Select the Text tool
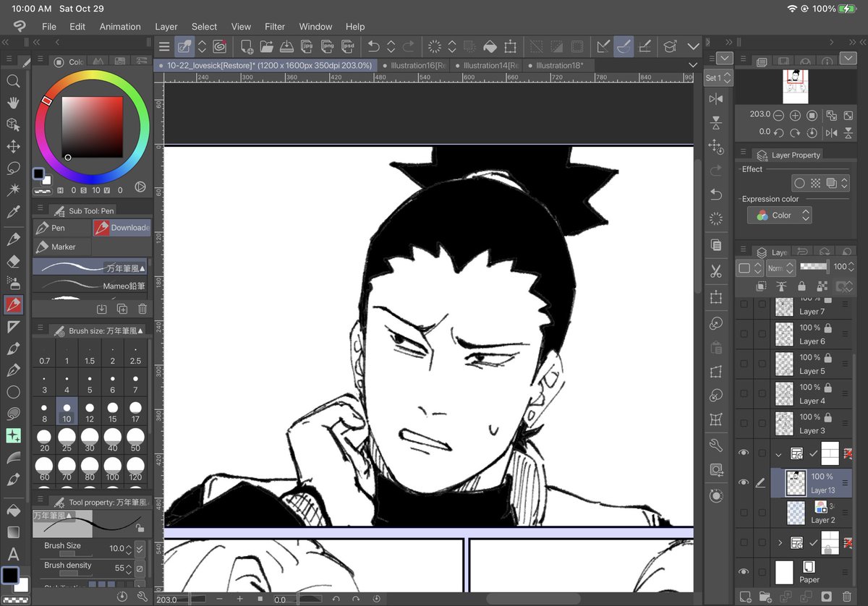This screenshot has width=868, height=606. (x=13, y=555)
